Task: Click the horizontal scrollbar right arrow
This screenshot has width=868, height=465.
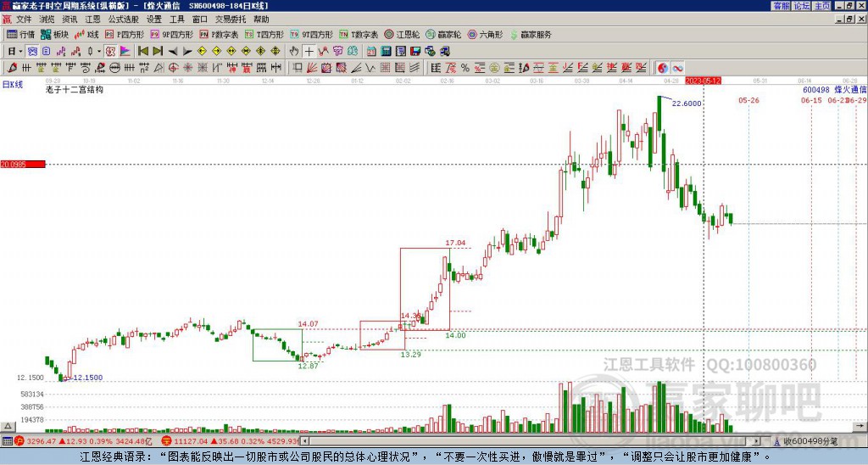Action: pyautogui.click(x=756, y=441)
